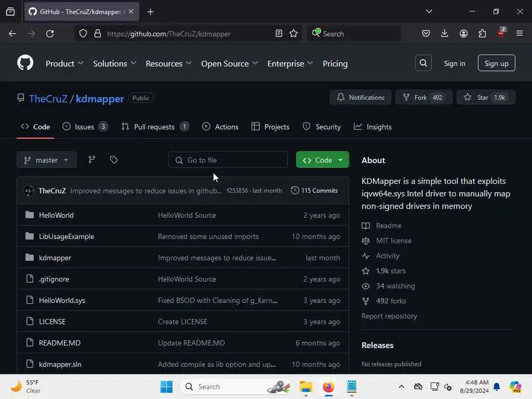This screenshot has width=532, height=399.
Task: Open File Explorer from the taskbar
Action: tap(305, 387)
